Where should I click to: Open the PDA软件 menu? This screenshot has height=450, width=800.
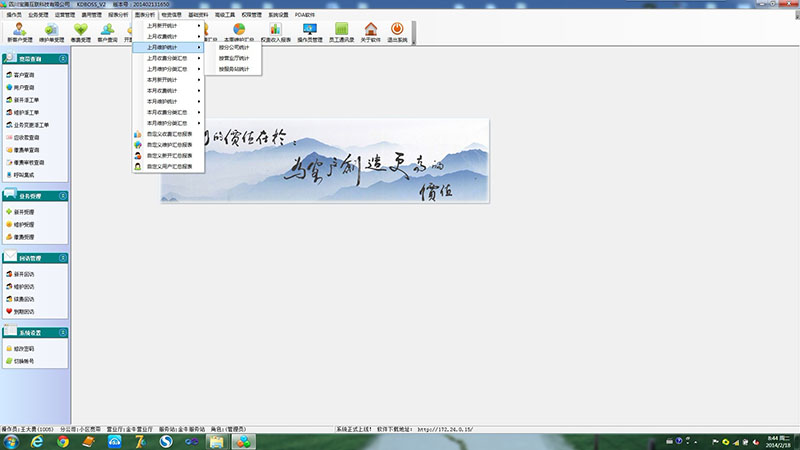pos(305,15)
